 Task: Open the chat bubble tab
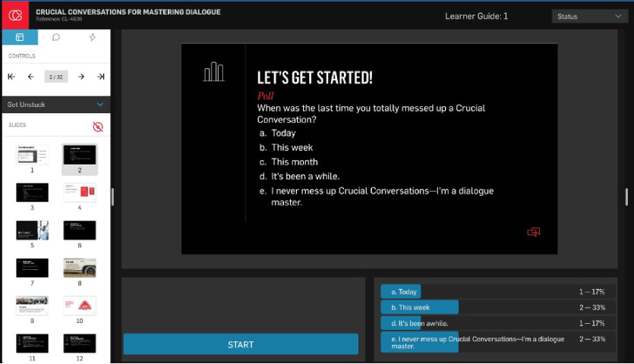click(56, 37)
